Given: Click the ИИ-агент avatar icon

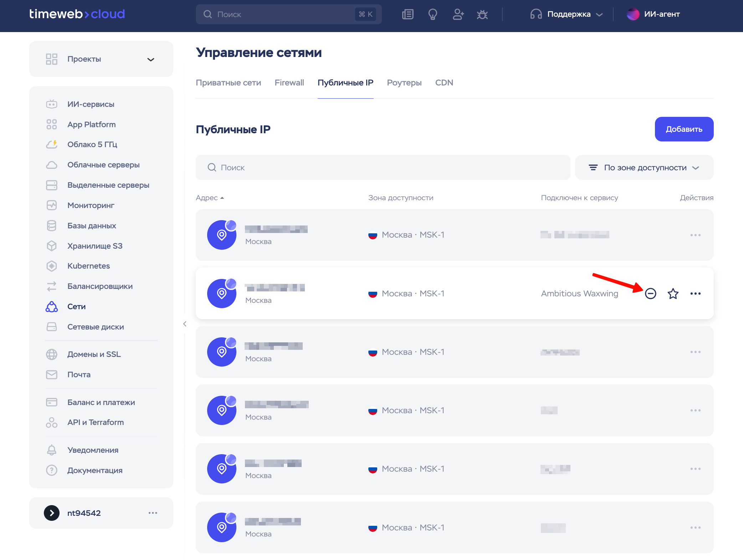Looking at the screenshot, I should pyautogui.click(x=633, y=14).
